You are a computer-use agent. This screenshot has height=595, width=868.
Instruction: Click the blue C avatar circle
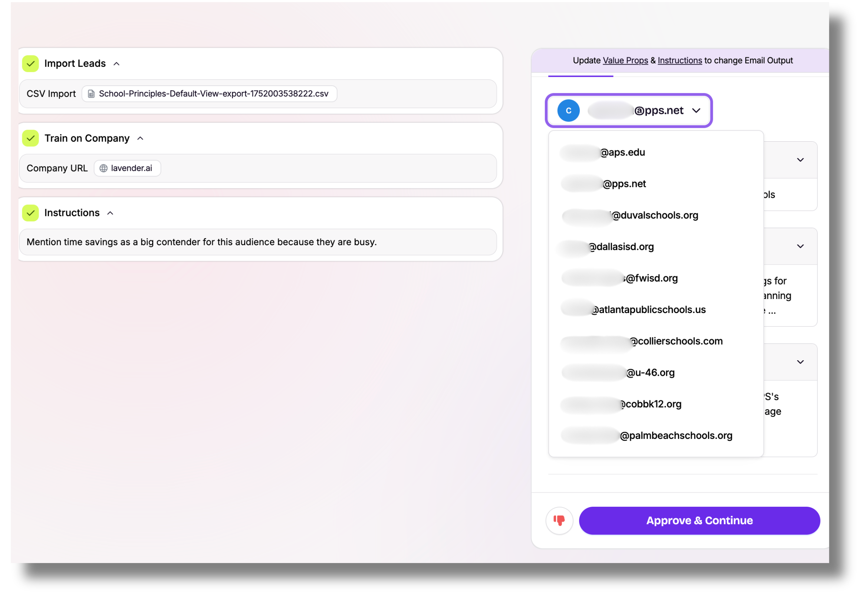point(568,111)
